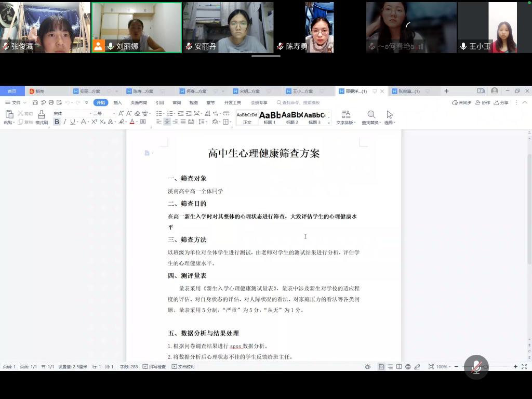
Task: Click the save document icon
Action: (35, 103)
